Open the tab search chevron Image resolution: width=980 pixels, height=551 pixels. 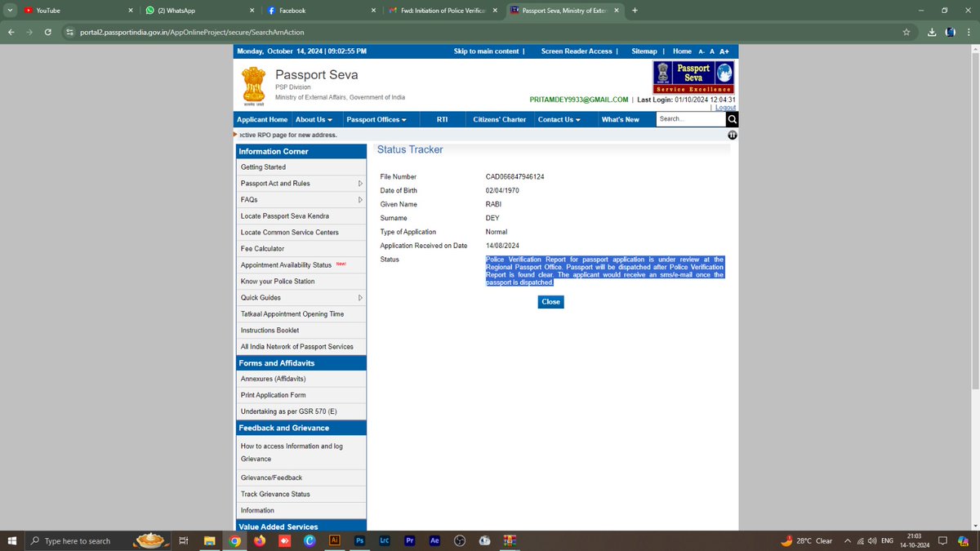pyautogui.click(x=9, y=11)
